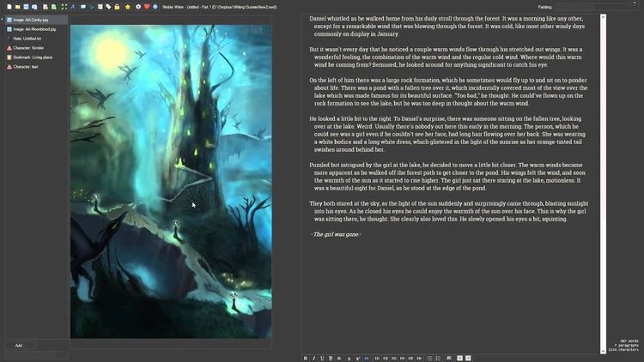The image size is (644, 362).
Task: Click the notes page icon
Action: pos(100,7)
